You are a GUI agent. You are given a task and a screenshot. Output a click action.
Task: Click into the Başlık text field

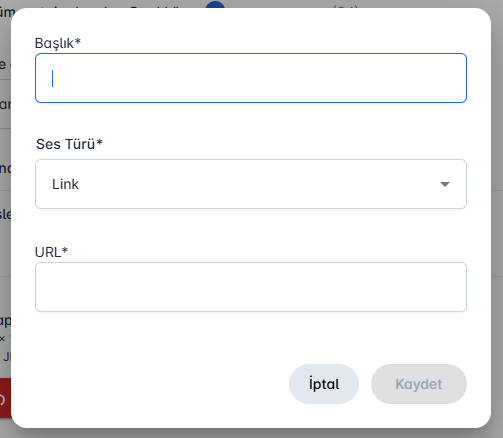[x=251, y=78]
